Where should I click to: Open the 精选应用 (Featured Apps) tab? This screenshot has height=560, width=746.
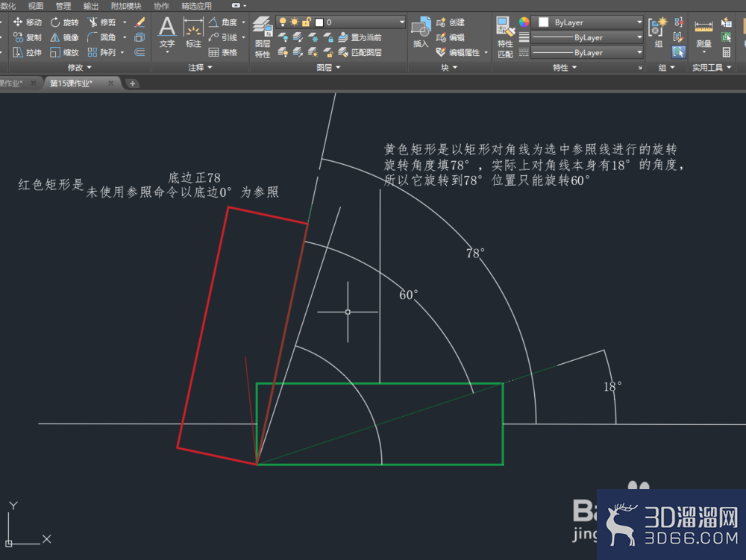196,6
